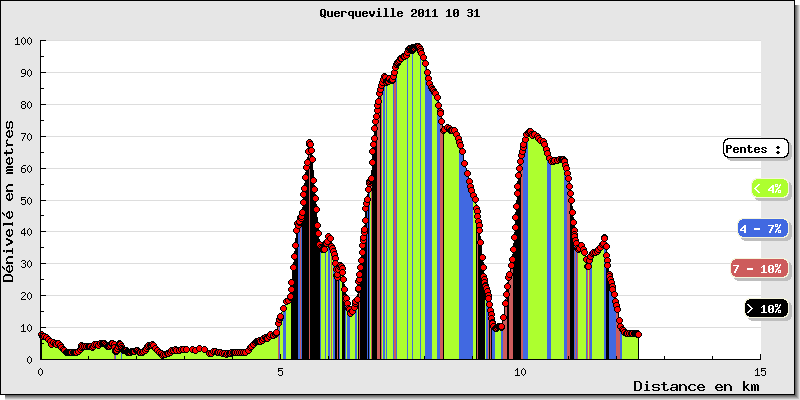
Task: Click the 50 value on the vertical axis
Action: coord(26,200)
